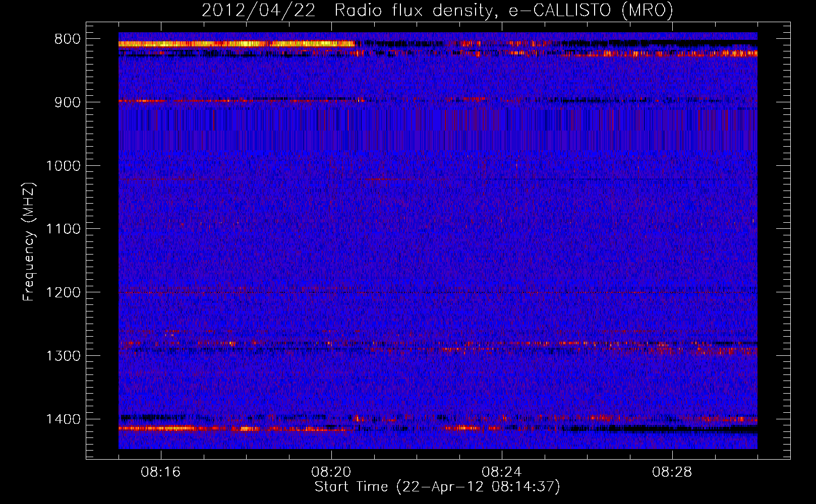The image size is (816, 504).
Task: Click the 900 frequency tick label
Action: 68,102
